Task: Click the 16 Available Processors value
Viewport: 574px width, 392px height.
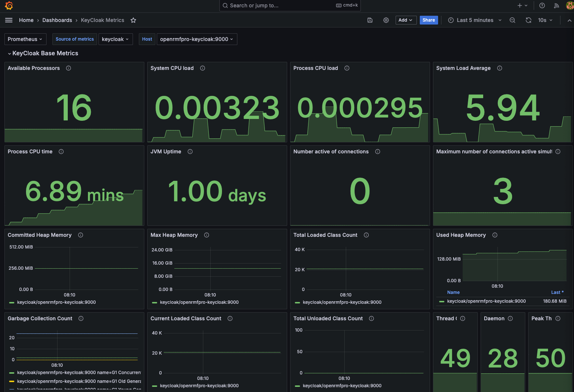Action: [74, 108]
